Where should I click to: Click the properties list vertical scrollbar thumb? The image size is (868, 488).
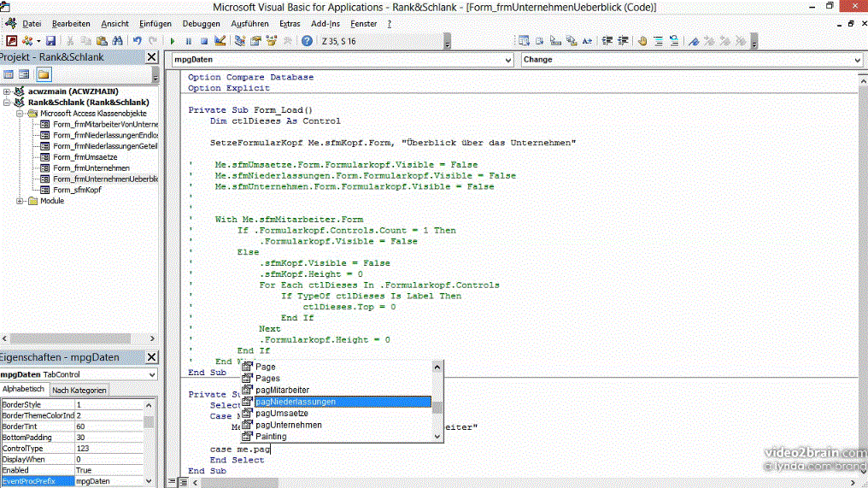pos(149,422)
